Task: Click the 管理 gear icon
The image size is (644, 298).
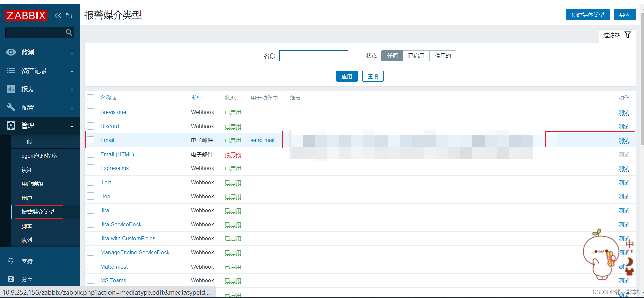Action: coord(11,125)
